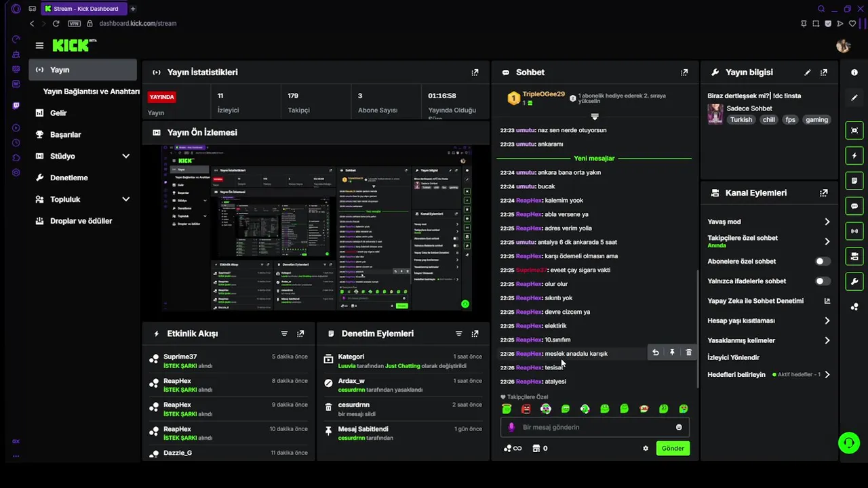This screenshot has height=488, width=868.
Task: Click the shop icon below message box
Action: tap(536, 448)
